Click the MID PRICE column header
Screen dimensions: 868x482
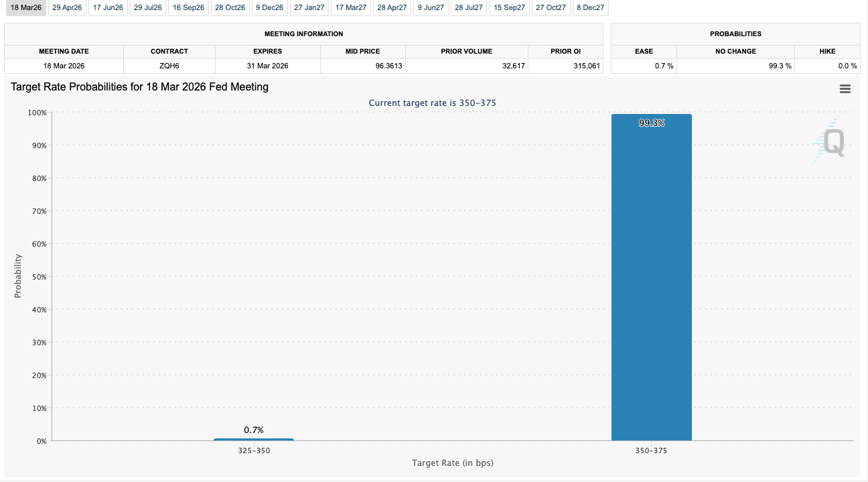click(362, 51)
